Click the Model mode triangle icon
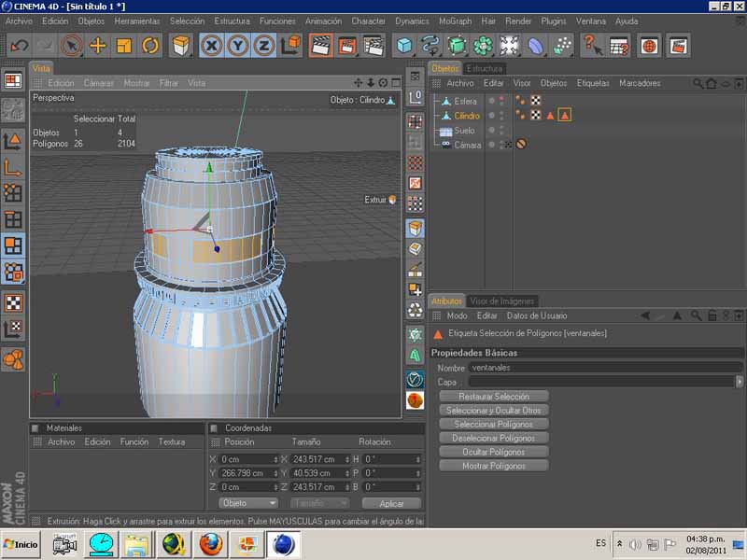 point(13,141)
